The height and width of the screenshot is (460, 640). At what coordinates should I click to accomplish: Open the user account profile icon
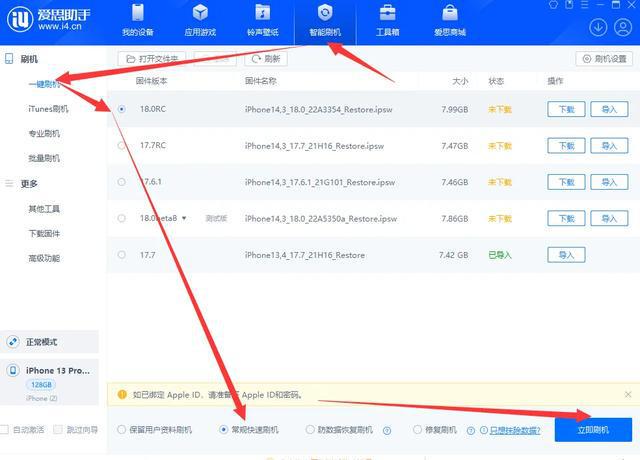click(623, 27)
